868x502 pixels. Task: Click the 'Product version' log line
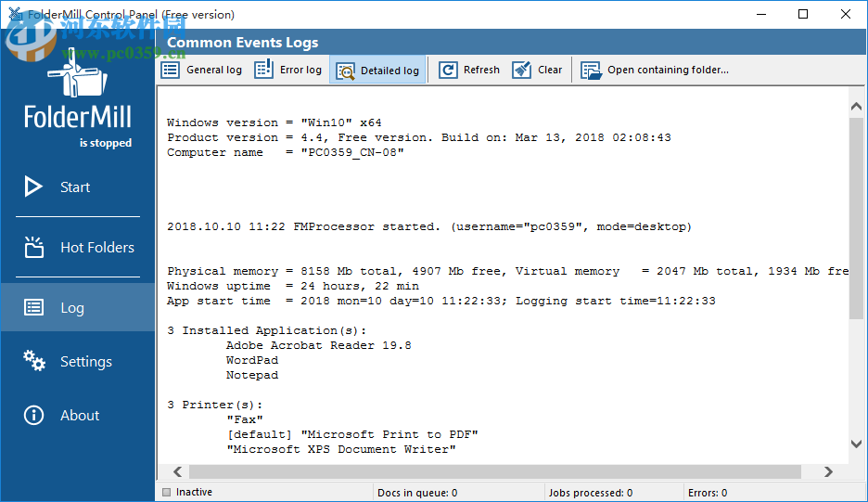[x=419, y=137]
